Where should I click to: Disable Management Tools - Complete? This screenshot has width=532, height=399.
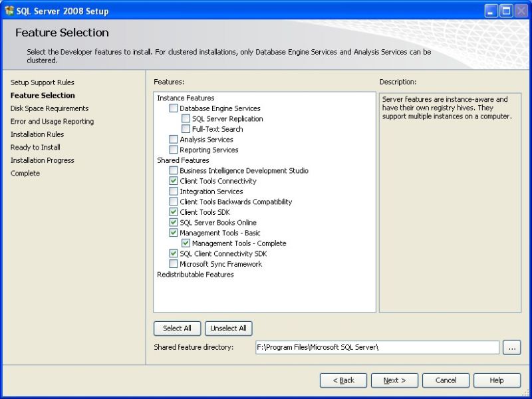(x=184, y=243)
